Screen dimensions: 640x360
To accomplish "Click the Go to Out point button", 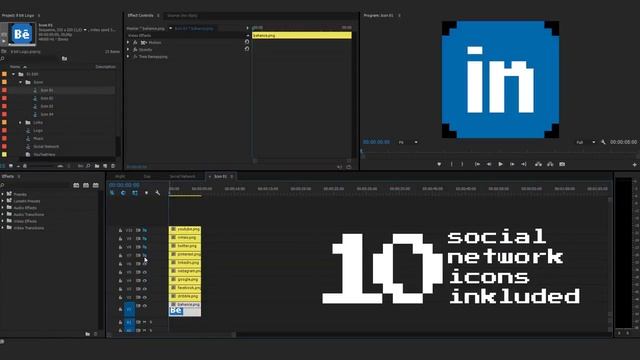I will tap(524, 164).
